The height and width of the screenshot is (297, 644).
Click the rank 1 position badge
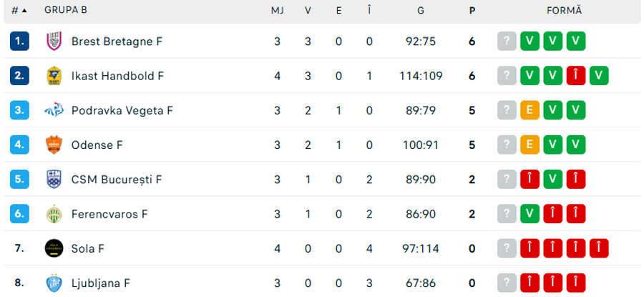(x=19, y=42)
